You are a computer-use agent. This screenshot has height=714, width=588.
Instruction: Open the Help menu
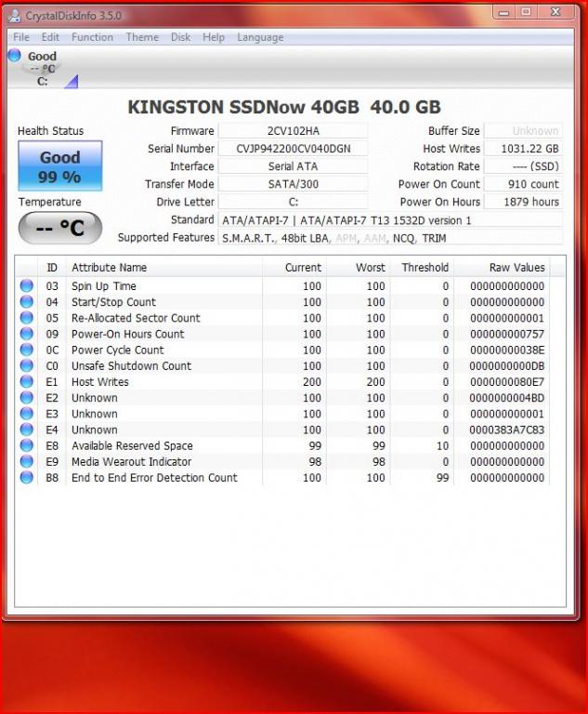click(214, 37)
